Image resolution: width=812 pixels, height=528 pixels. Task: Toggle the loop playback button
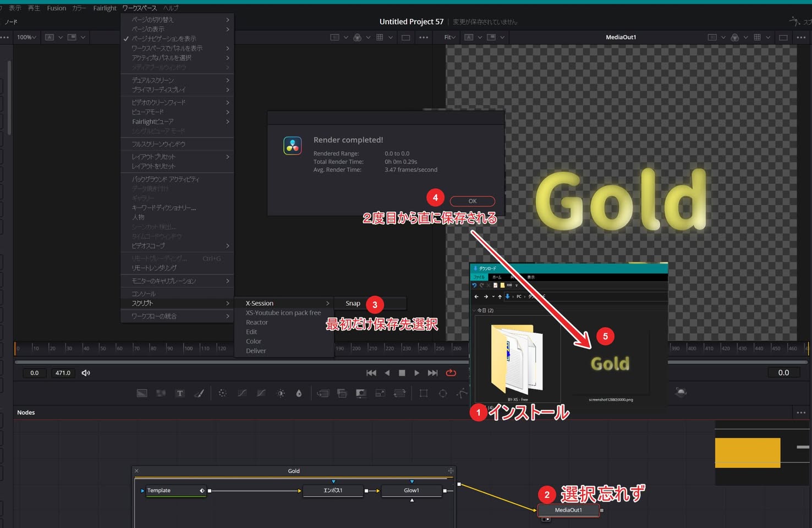(x=451, y=373)
